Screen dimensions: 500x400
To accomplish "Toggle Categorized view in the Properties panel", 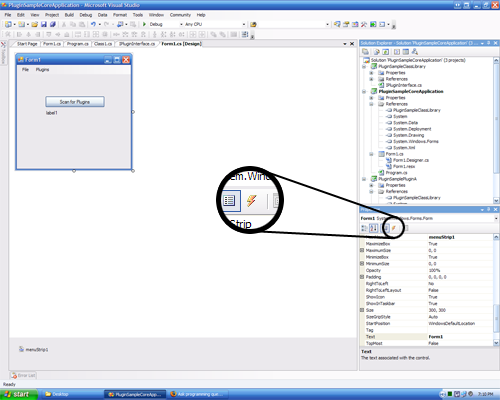I will [x=364, y=228].
